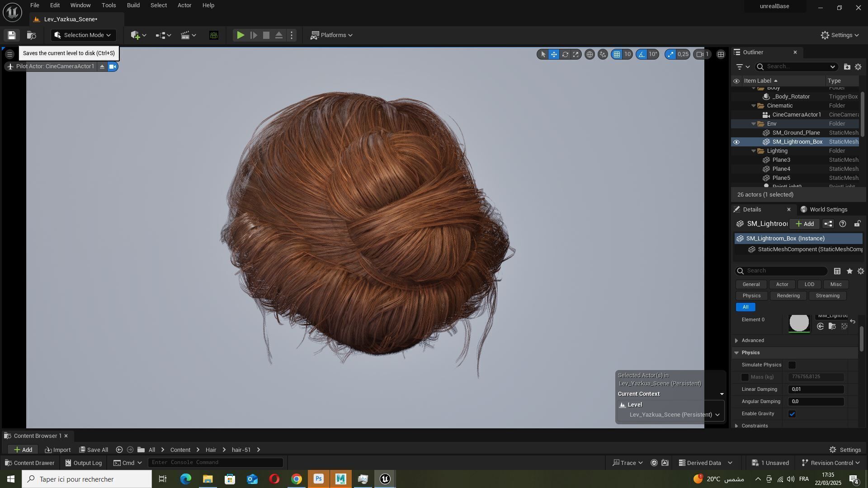The height and width of the screenshot is (488, 868).
Task: Activate the Rotate gizmo tool
Action: (565, 55)
